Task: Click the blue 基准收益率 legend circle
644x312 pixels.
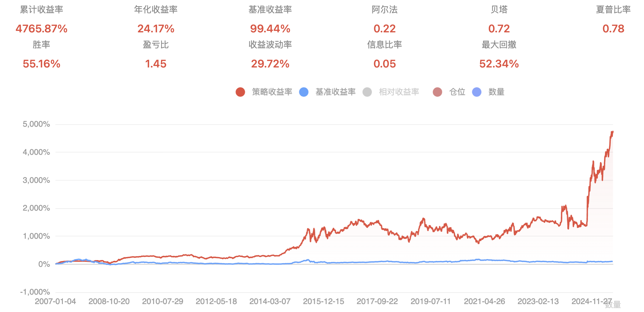Action: click(304, 92)
